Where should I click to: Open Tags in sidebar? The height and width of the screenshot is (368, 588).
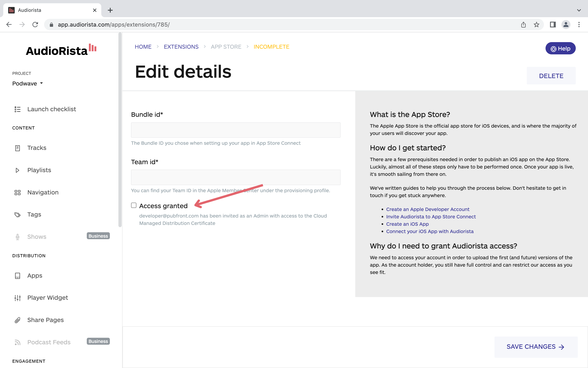point(34,215)
